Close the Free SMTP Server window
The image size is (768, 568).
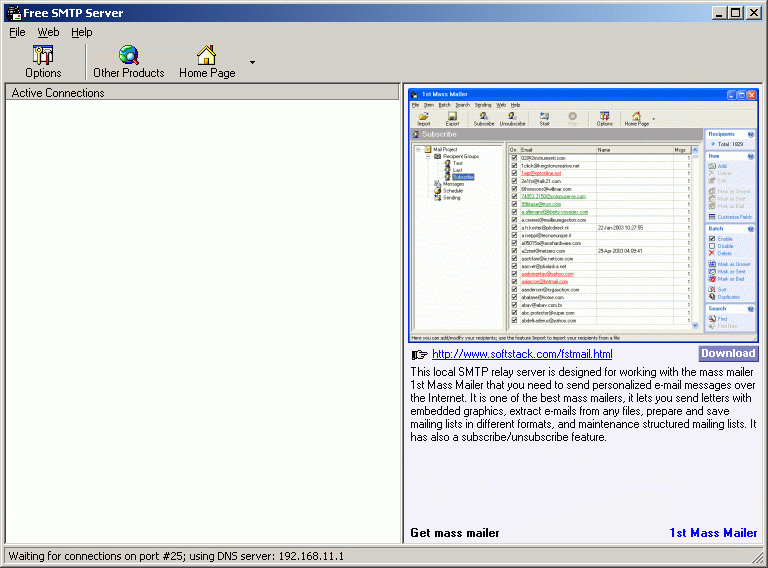[753, 13]
